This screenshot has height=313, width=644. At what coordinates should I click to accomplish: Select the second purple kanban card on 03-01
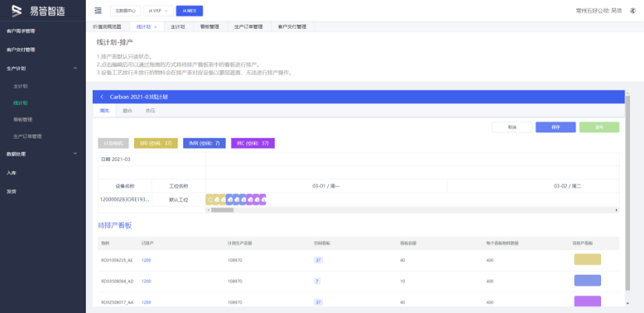tap(256, 200)
